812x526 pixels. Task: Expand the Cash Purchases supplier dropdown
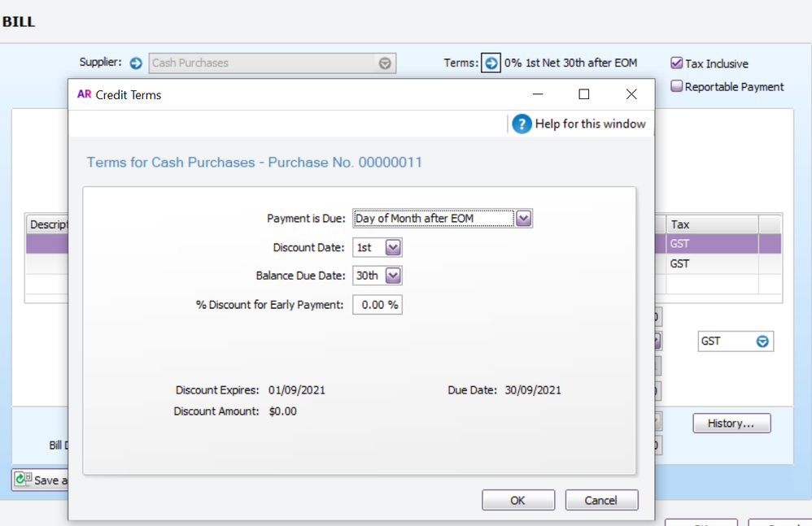coord(385,63)
